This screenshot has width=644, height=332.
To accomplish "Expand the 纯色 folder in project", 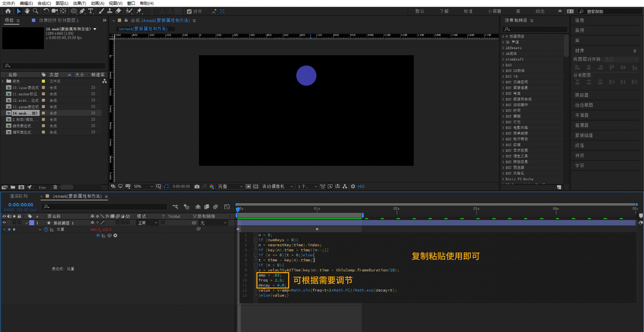I will 3,81.
